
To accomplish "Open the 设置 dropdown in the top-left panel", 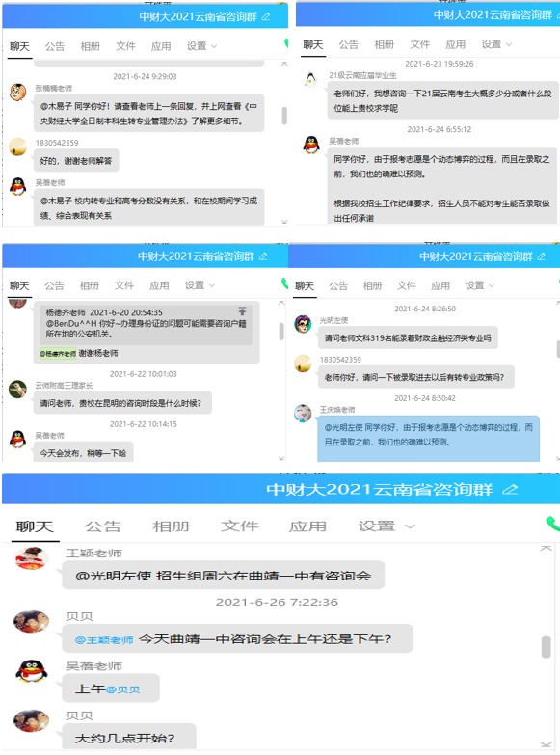I will (201, 46).
